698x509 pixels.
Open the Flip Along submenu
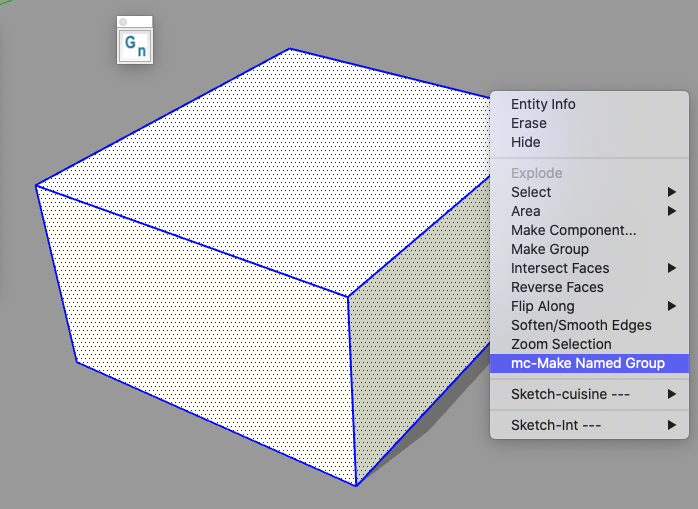tap(542, 306)
